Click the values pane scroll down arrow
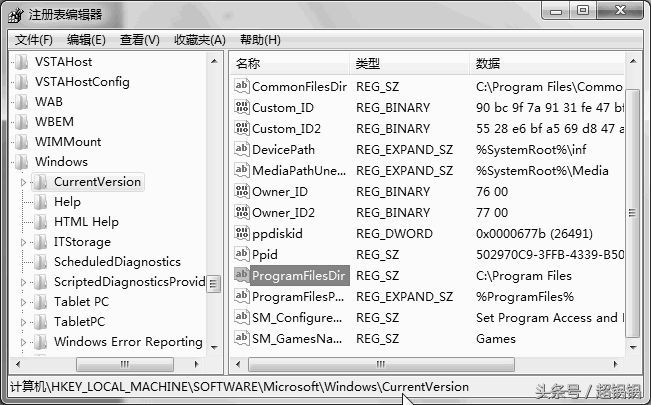 (633, 347)
